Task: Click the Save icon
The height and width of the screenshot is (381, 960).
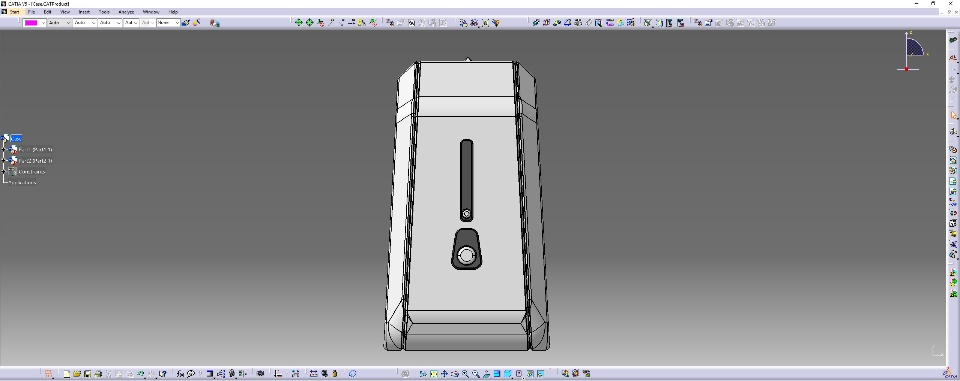Action: 87,374
